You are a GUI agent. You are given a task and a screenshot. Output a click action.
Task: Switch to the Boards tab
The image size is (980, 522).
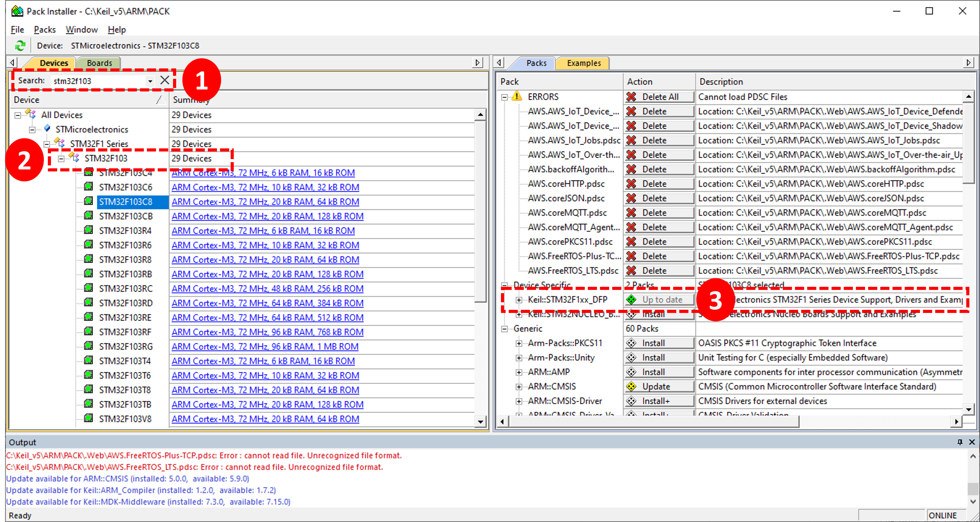99,63
